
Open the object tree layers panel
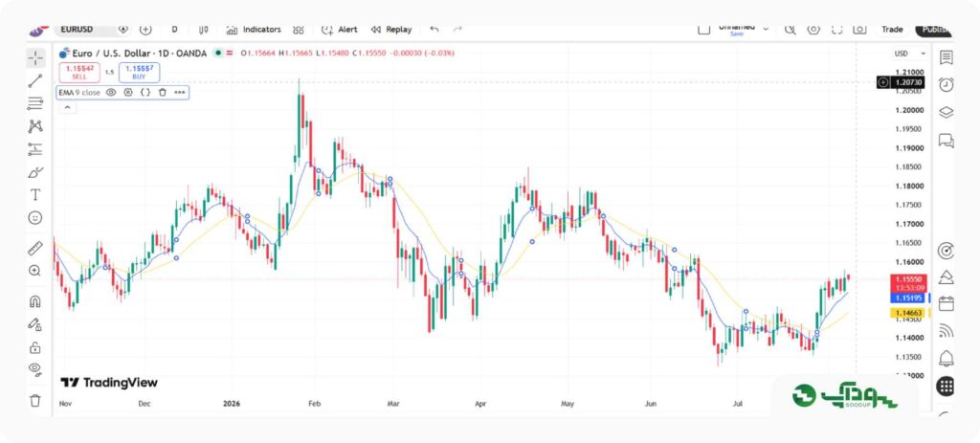click(x=947, y=113)
